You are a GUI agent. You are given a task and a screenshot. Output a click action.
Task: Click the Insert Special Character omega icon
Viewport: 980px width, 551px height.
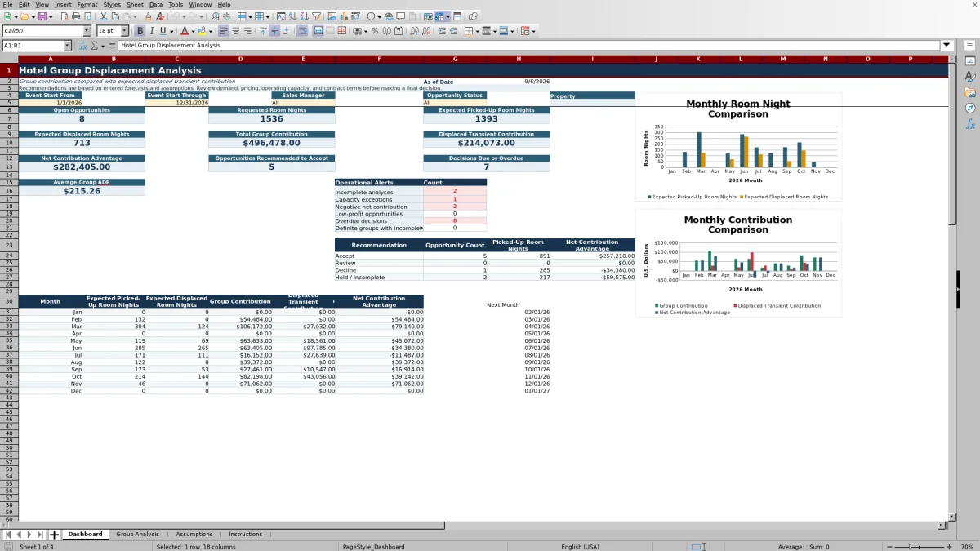[372, 16]
